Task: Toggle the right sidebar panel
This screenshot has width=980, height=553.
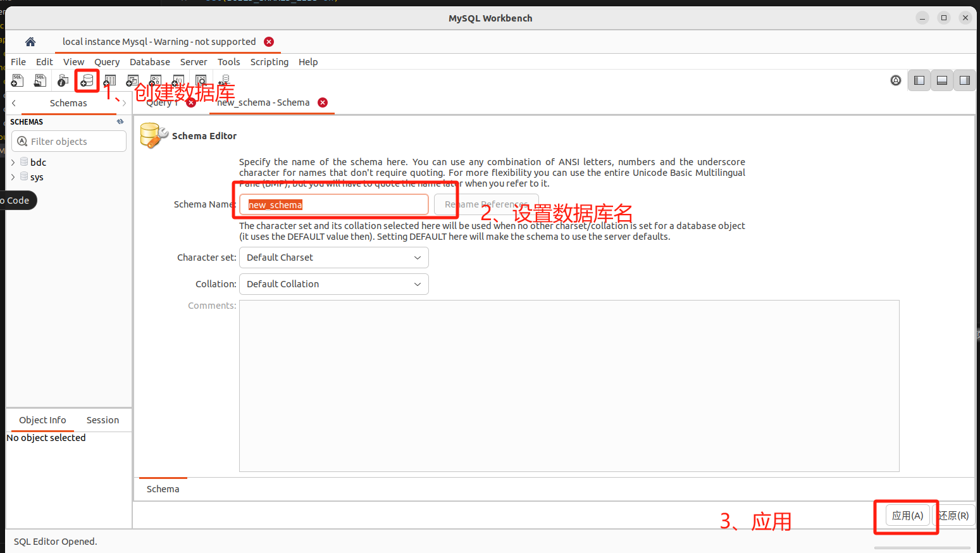Action: click(965, 80)
